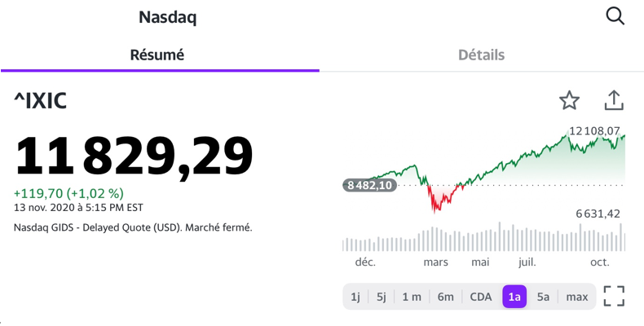
Task: Expand chart to fullscreen view
Action: pos(614,296)
